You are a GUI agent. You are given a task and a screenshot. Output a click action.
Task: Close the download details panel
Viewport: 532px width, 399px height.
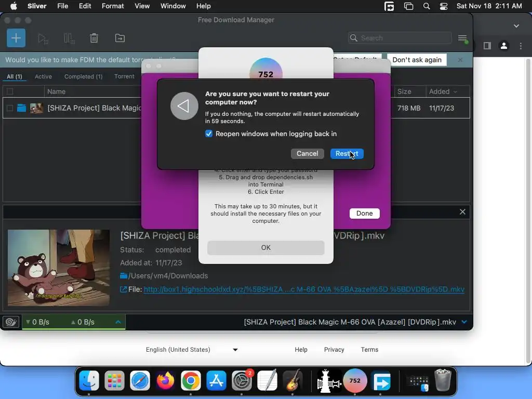462,212
